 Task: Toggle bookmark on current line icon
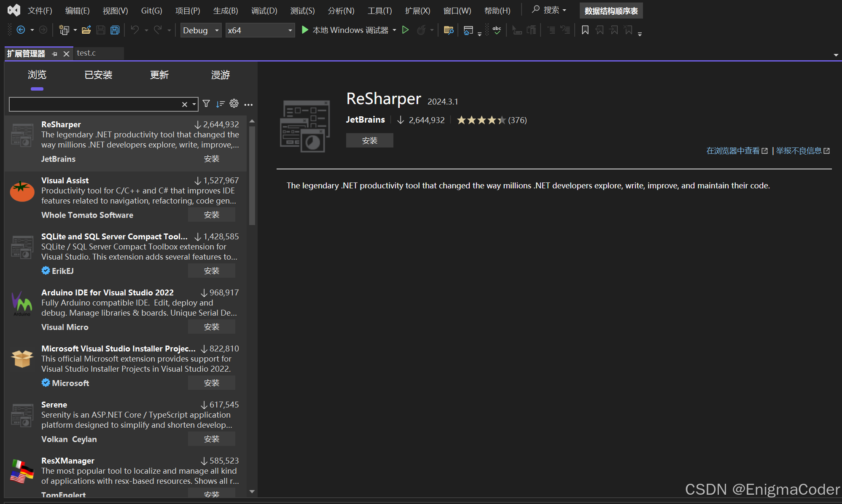[585, 30]
